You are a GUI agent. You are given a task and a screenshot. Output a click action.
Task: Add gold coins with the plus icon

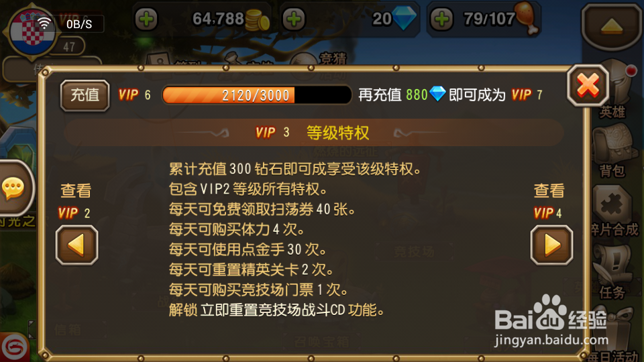click(146, 19)
